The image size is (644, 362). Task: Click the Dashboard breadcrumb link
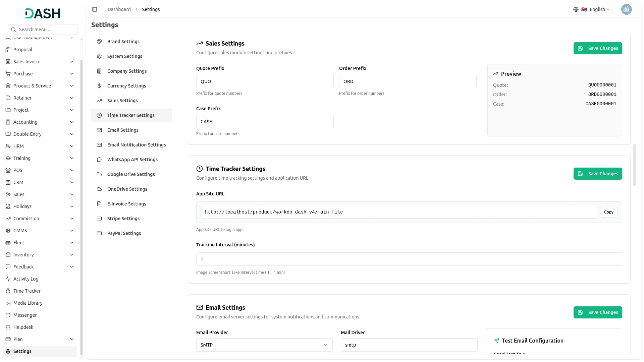point(119,9)
